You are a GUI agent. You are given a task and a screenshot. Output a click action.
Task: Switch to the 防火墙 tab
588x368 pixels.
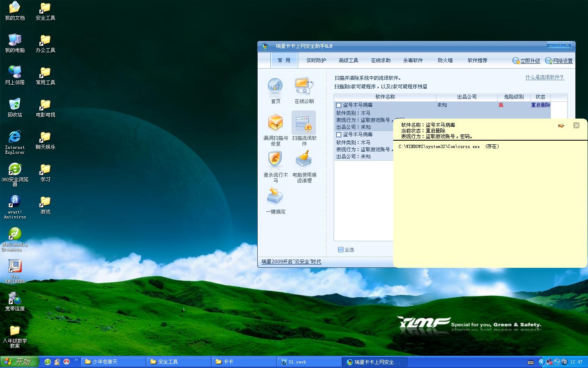pos(445,61)
